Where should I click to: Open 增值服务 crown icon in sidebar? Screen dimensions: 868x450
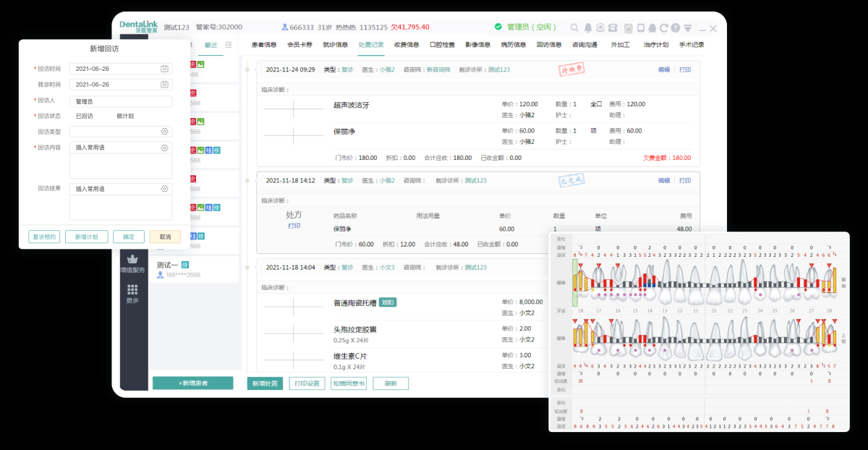132,260
